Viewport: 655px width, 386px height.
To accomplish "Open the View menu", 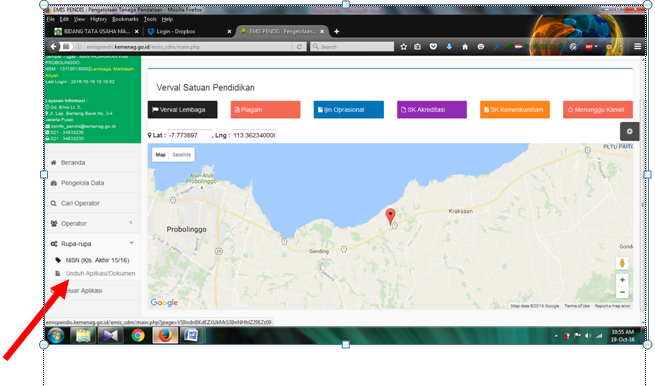I will 79,19.
